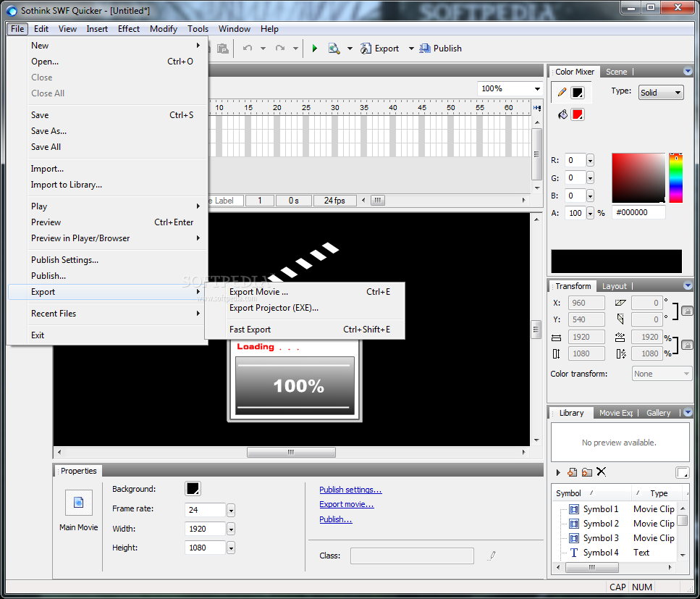
Task: Choose Fast Export from the submenu
Action: [305, 330]
